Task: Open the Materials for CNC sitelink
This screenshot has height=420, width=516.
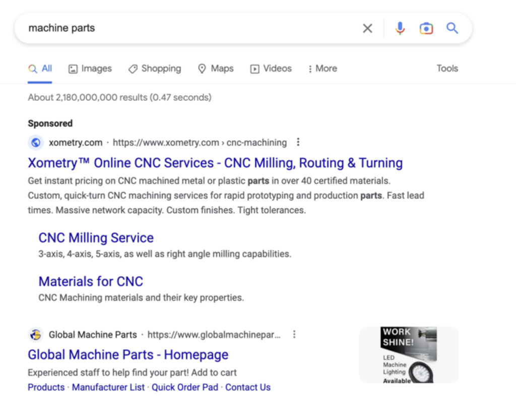Action: pyautogui.click(x=91, y=281)
